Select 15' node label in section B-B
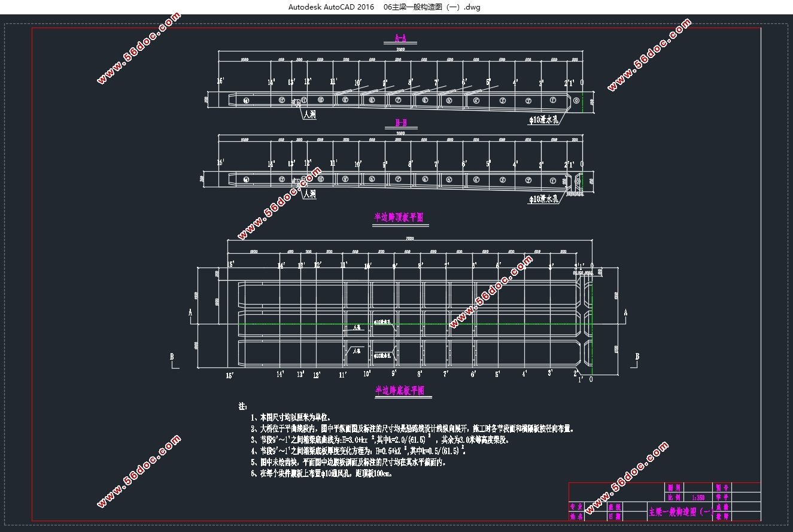 [x=220, y=163]
